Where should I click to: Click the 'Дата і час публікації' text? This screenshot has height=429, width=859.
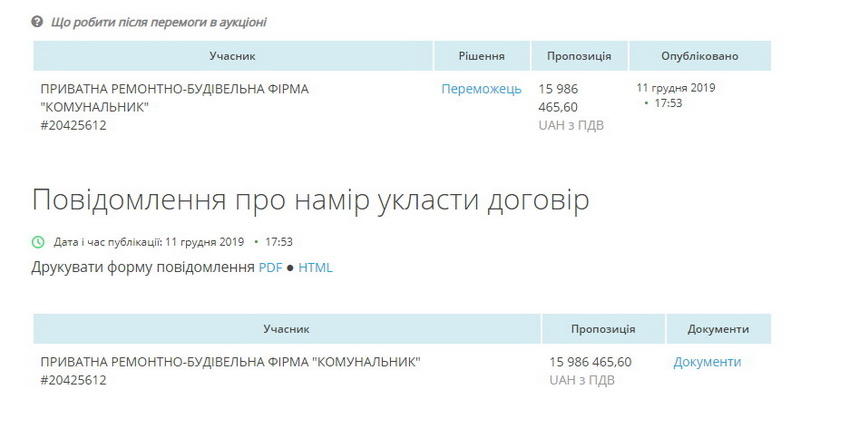coord(108,242)
